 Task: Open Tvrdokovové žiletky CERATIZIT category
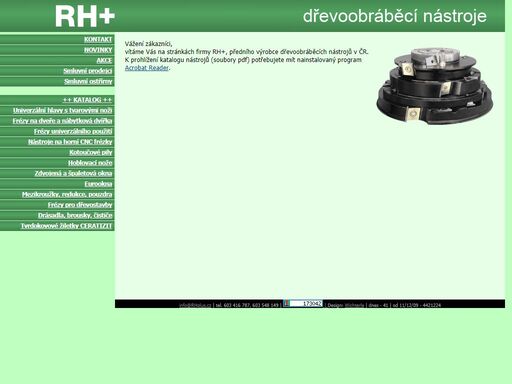(x=67, y=226)
